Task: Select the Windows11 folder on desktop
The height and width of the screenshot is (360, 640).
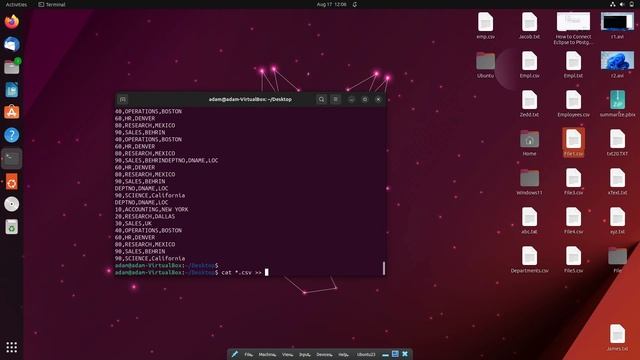Action: tap(529, 182)
